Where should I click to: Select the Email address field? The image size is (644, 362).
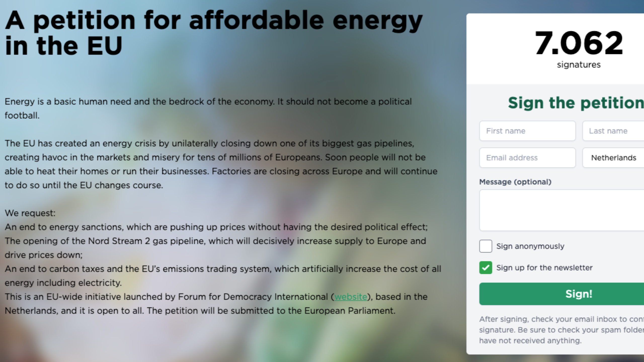point(527,158)
